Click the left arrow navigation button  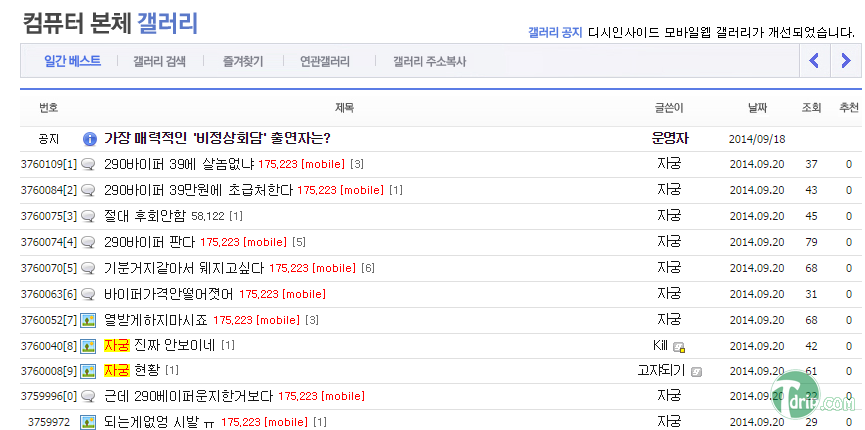(x=814, y=61)
